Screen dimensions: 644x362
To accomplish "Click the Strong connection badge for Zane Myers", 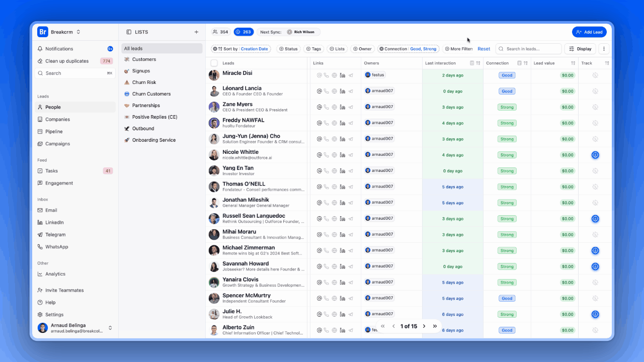I will [507, 107].
